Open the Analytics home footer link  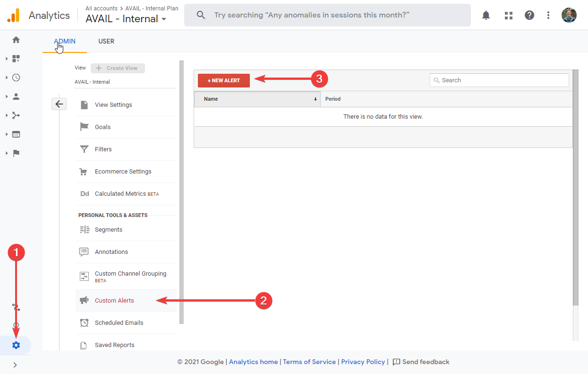tap(253, 362)
